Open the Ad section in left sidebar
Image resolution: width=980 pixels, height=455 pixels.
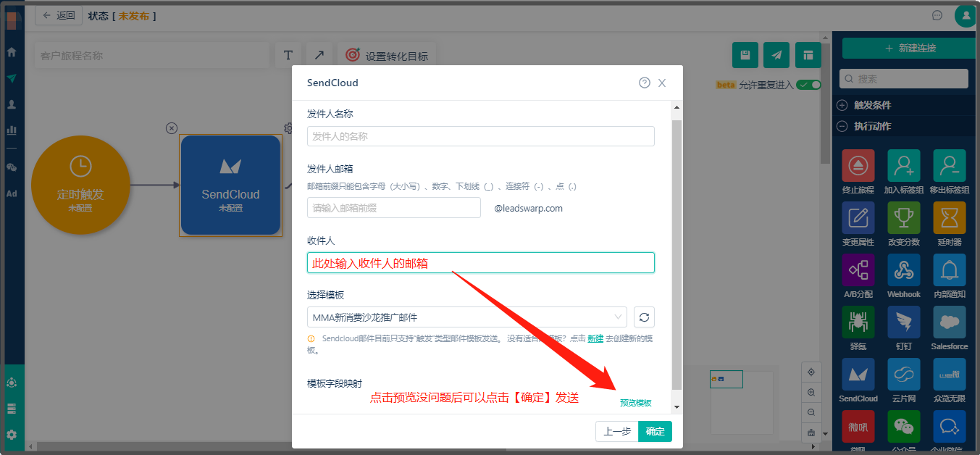pos(12,193)
